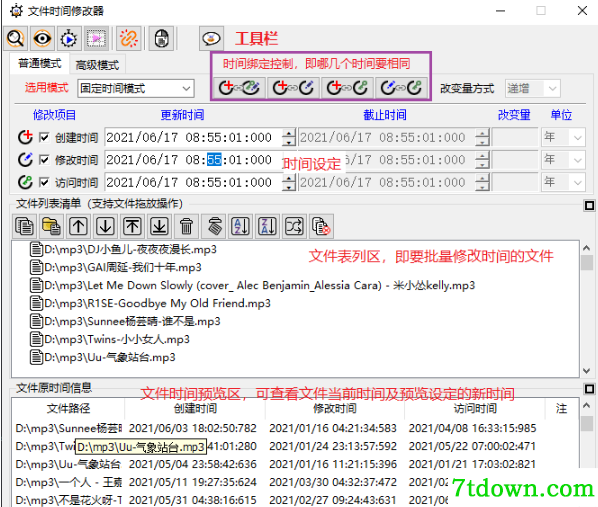Select file DJ小鱼儿-夜夜夜漫长.mp3
The height and width of the screenshot is (507, 598).
click(x=123, y=249)
